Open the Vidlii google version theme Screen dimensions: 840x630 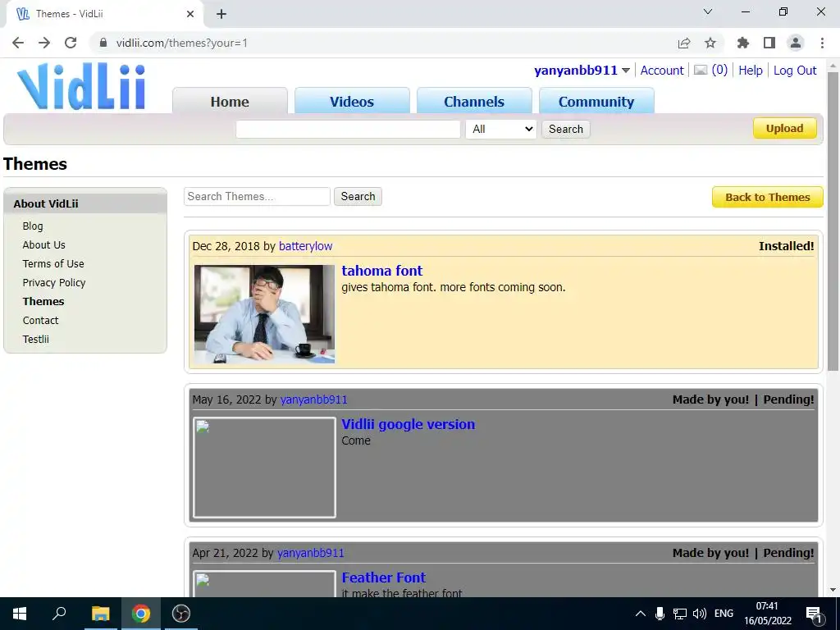click(409, 424)
